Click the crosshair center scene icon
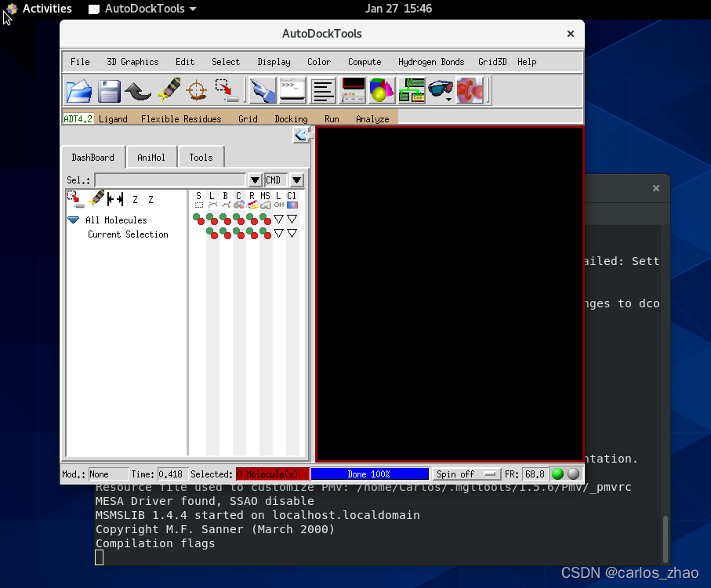Screen dimensions: 711x588 pyautogui.click(x=196, y=90)
